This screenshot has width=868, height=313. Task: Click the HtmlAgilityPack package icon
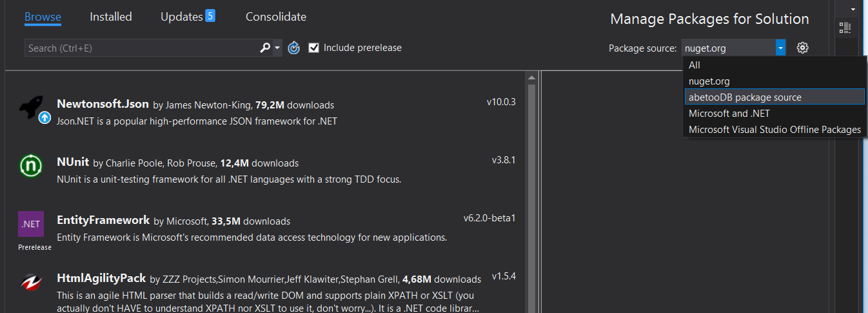[x=30, y=283]
